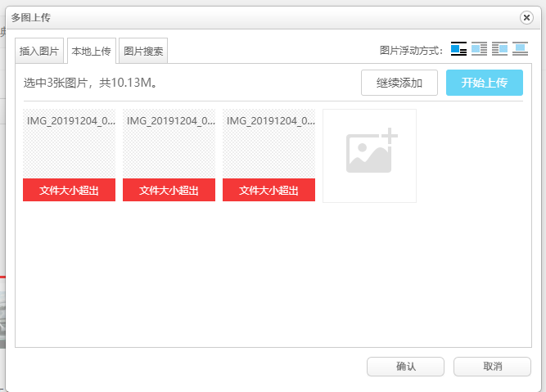
Task: Click the second 文件大小超出 error banner
Action: click(169, 190)
